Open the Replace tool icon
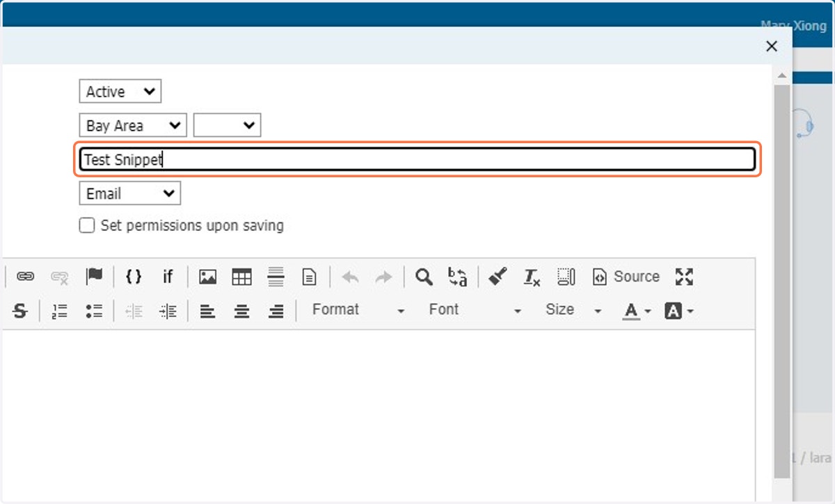835x504 pixels. tap(457, 277)
